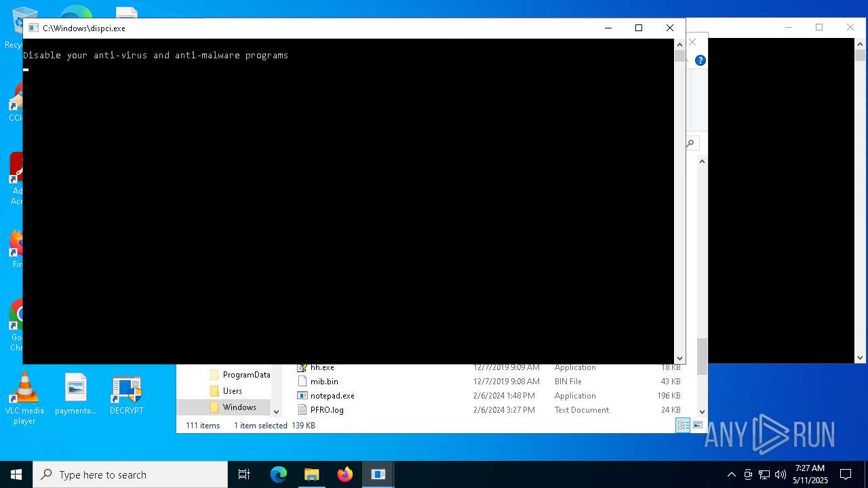868x488 pixels.
Task: Maximize the background console window
Action: coord(819,27)
